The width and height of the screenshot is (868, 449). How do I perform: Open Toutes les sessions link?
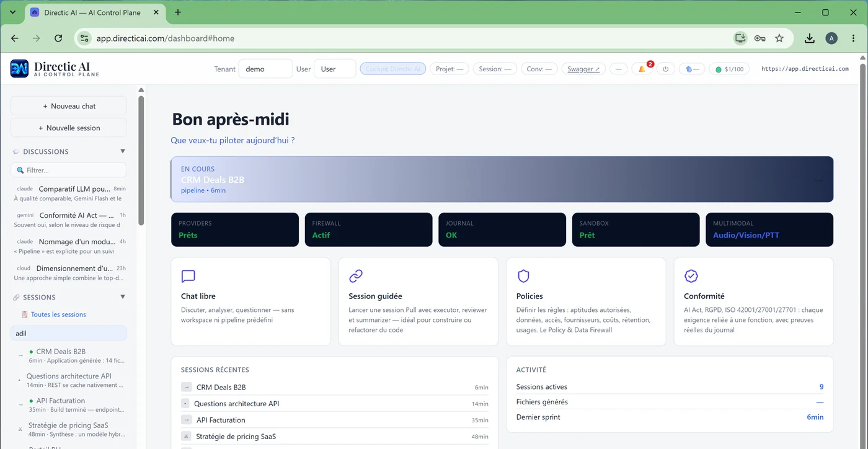coord(58,314)
